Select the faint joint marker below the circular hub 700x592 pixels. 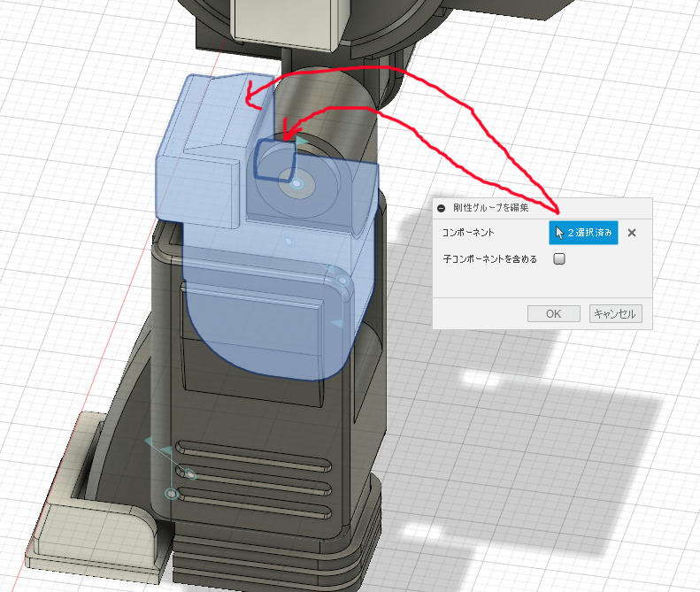tap(288, 242)
